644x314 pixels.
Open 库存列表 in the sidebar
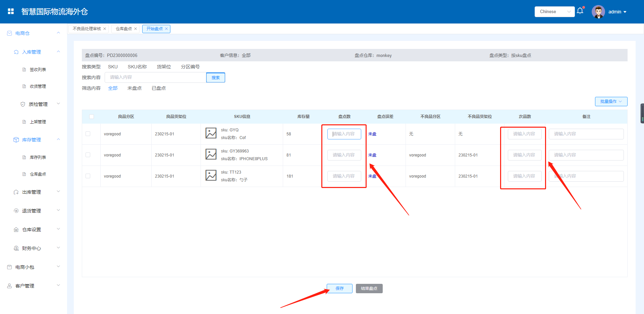click(38, 157)
